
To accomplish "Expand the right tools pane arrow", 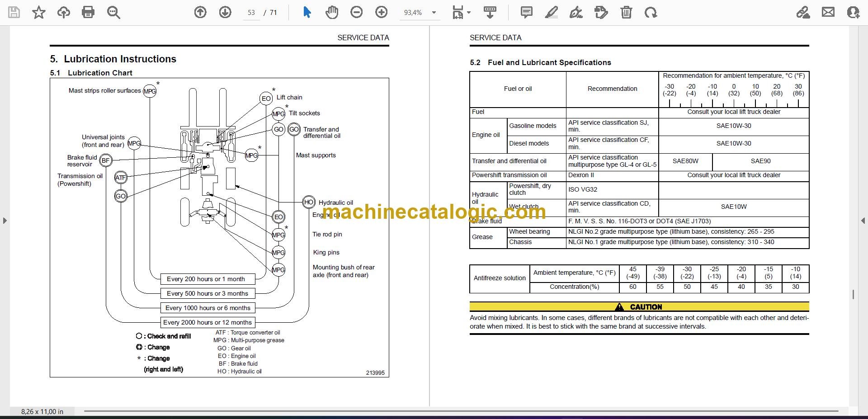I will pos(863,221).
